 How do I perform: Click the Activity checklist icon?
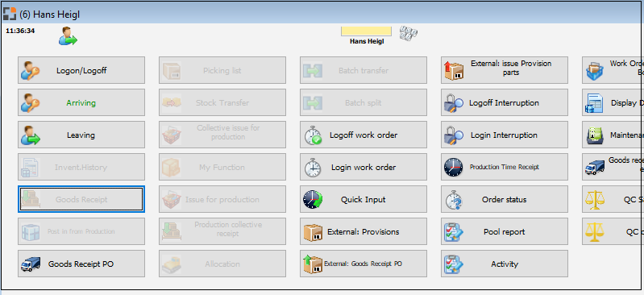point(454,264)
